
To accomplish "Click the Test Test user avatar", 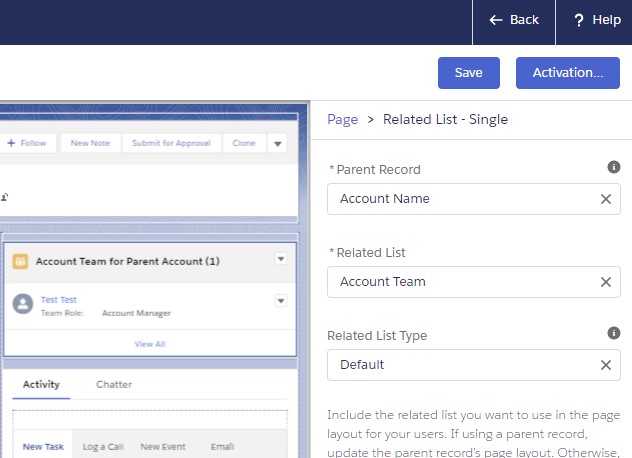I will [x=21, y=305].
